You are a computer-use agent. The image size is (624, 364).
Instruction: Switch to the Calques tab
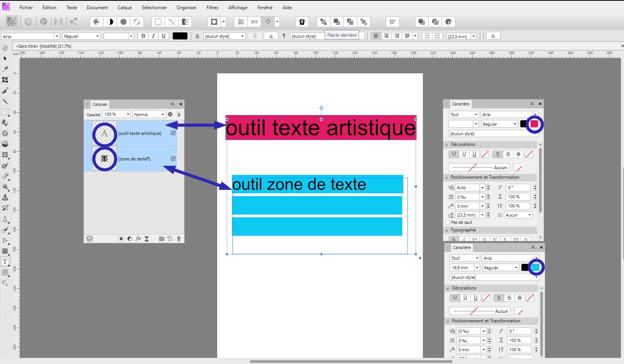pos(100,104)
